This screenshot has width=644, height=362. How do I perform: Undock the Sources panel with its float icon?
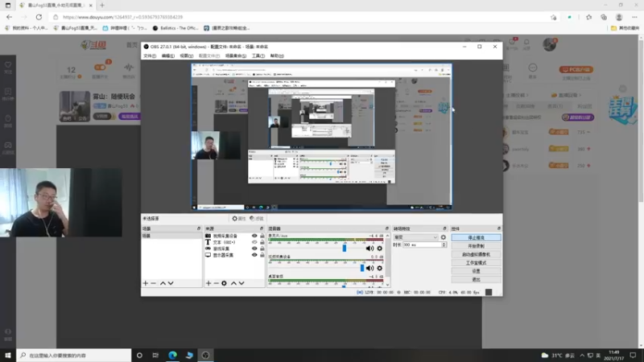(x=262, y=228)
